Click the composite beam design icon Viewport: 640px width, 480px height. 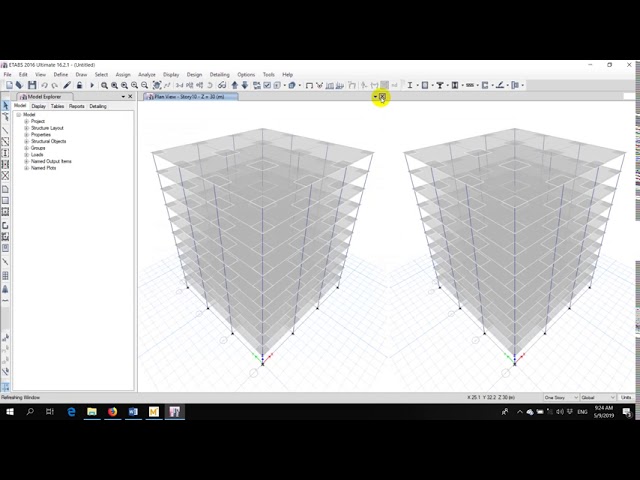(440, 85)
